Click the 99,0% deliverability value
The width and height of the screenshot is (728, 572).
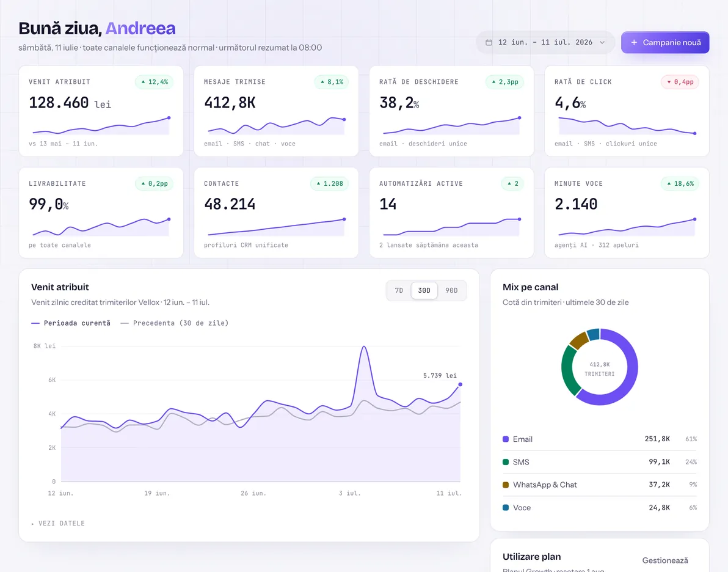(x=49, y=204)
